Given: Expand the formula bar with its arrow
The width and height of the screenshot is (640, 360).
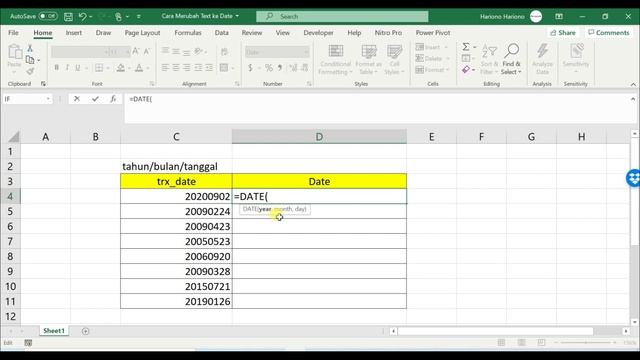Looking at the screenshot, I should [633, 99].
